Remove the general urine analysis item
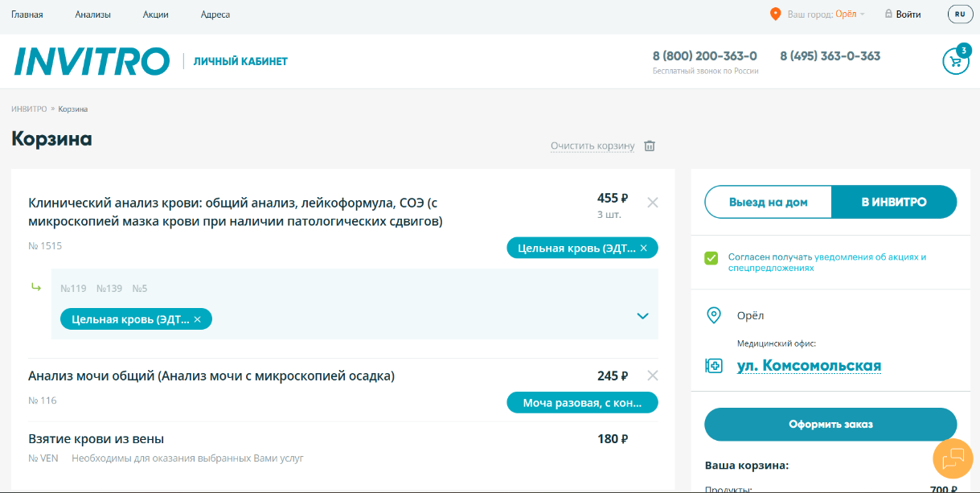 (653, 376)
